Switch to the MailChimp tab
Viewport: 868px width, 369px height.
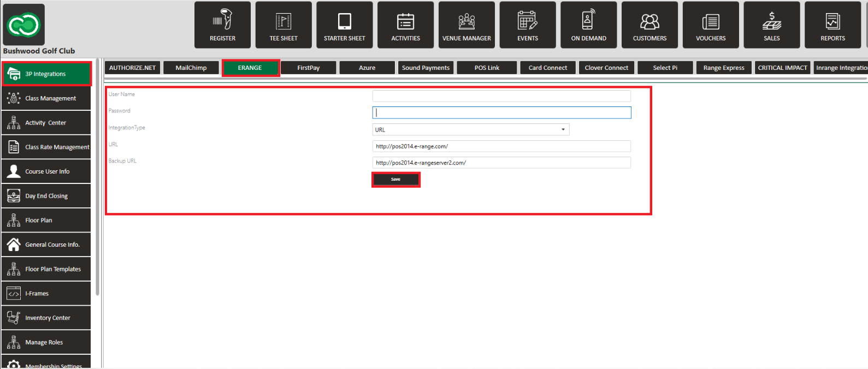(191, 68)
